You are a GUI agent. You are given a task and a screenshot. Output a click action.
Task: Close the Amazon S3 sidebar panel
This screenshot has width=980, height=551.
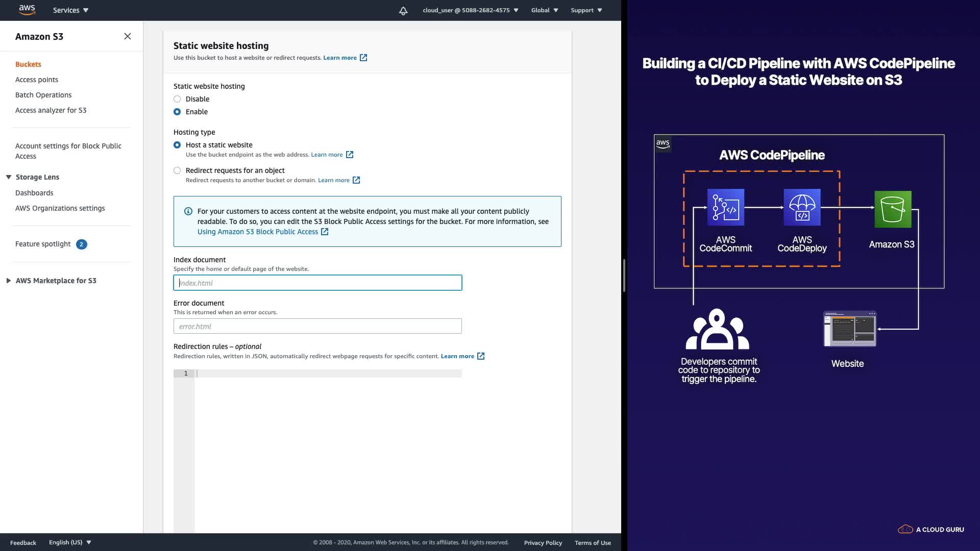coord(128,36)
